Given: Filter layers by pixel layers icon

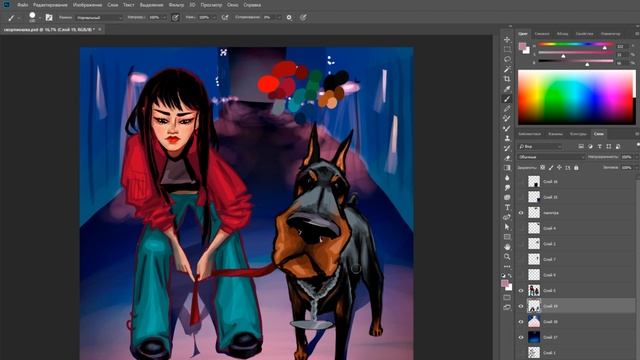Looking at the screenshot, I should tap(581, 147).
